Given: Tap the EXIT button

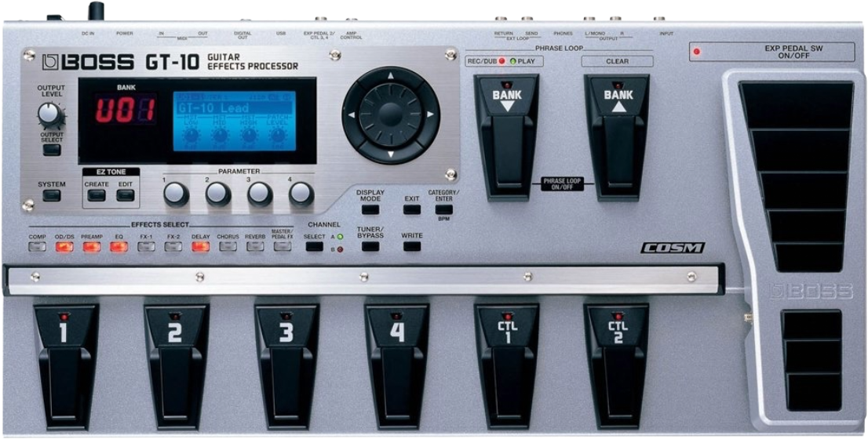Looking at the screenshot, I should pos(412,209).
